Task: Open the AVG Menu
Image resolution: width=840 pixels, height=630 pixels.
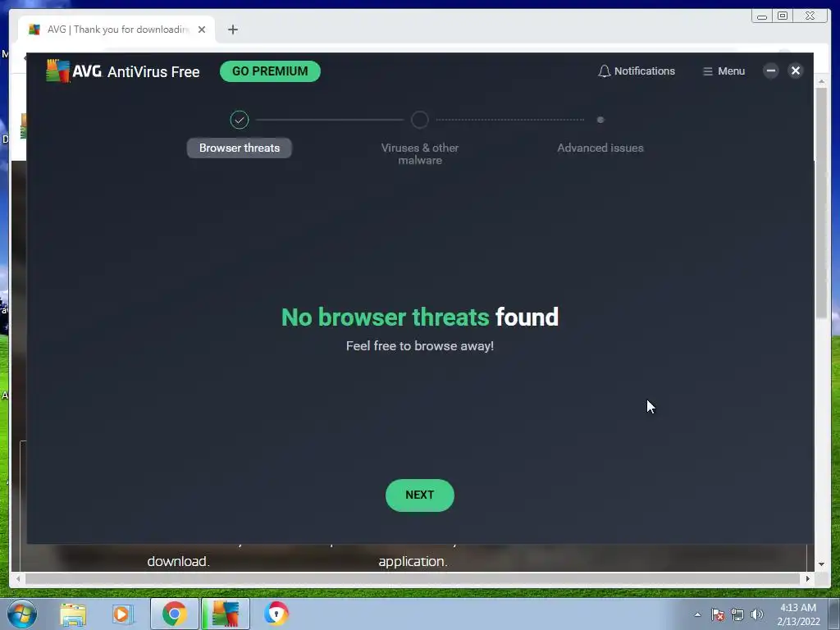Action: coord(724,71)
